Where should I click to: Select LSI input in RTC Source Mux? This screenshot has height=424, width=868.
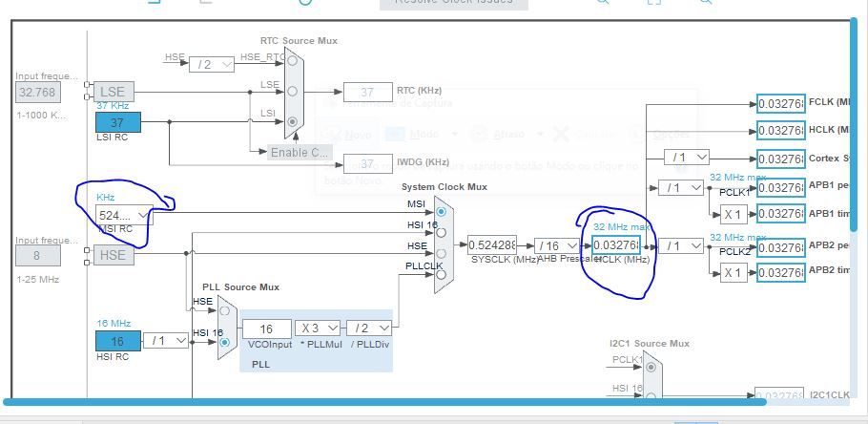293,121
